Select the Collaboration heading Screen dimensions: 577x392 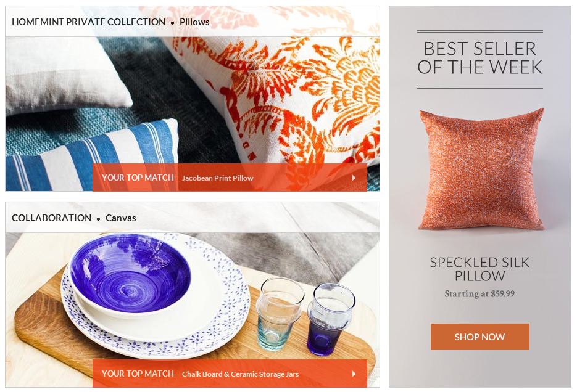51,218
